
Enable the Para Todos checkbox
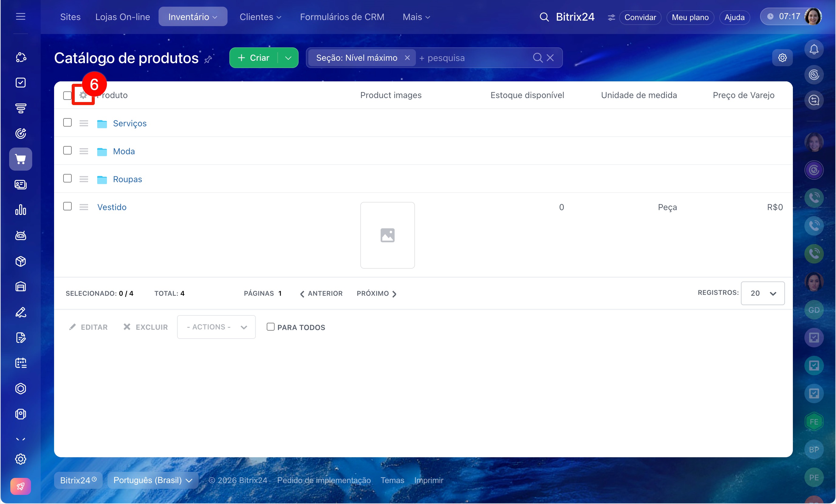click(270, 327)
